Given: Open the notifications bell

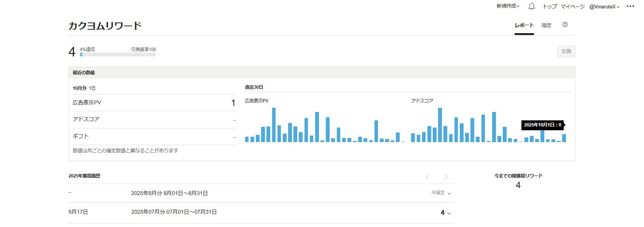Looking at the screenshot, I should point(531,6).
